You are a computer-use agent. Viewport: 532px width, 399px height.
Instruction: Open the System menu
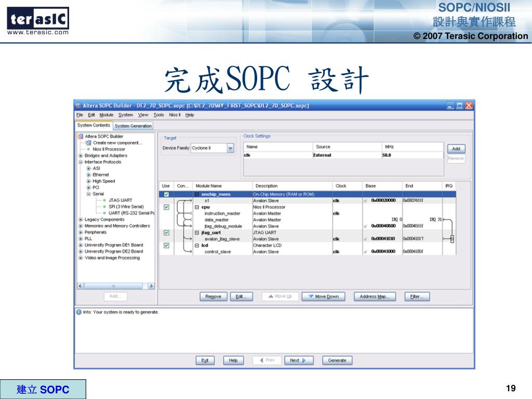coord(126,115)
